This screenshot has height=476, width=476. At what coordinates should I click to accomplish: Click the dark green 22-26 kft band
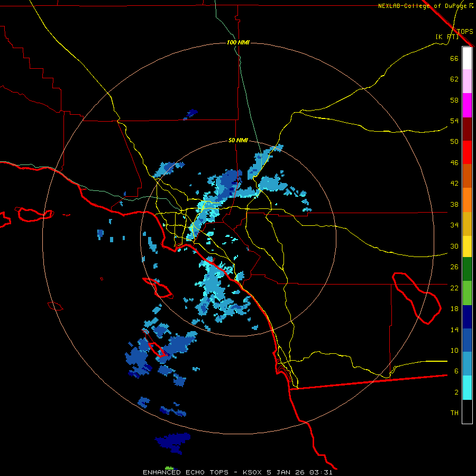pos(467,269)
